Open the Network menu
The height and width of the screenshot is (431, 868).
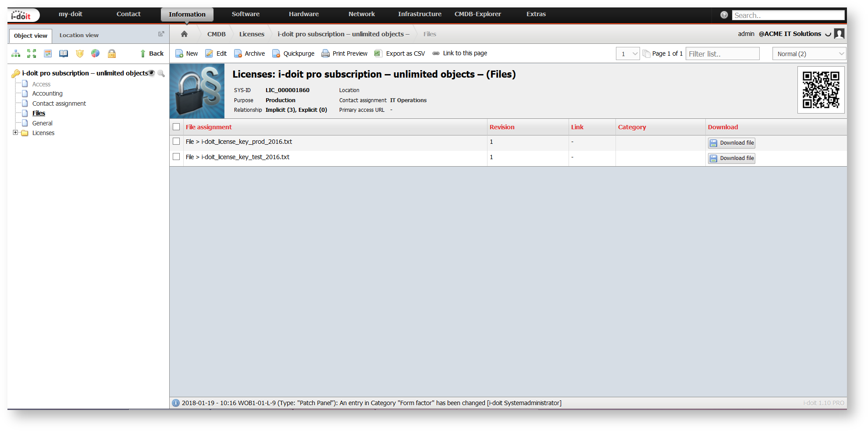[362, 14]
